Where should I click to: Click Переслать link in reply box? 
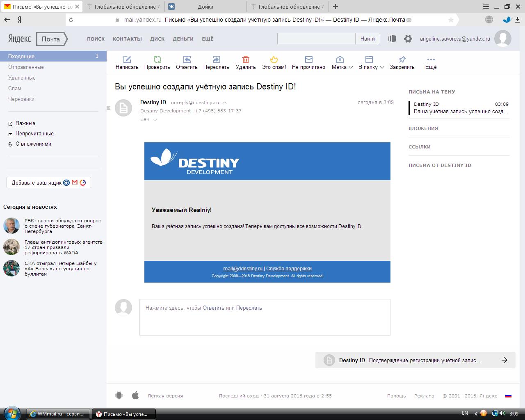[249, 308]
